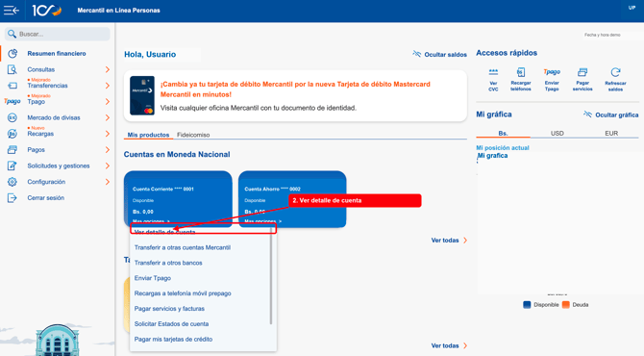Click Mi posición actual text
The height and width of the screenshot is (356, 644).
[x=503, y=147]
